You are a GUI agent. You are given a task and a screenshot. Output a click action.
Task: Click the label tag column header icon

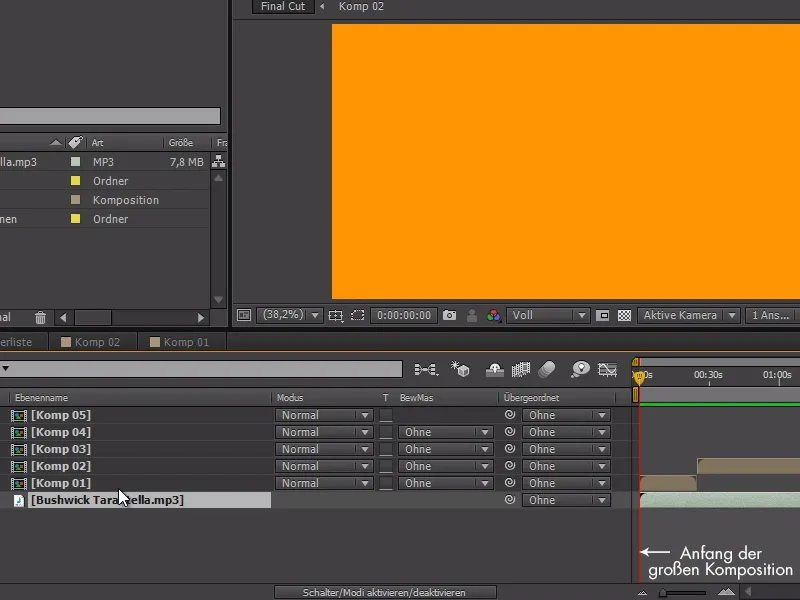coord(76,142)
